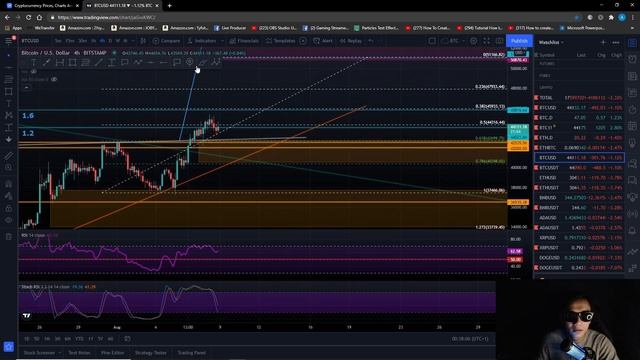Open the measure ruler tool in left sidebar
The height and width of the screenshot is (360, 640).
9,156
